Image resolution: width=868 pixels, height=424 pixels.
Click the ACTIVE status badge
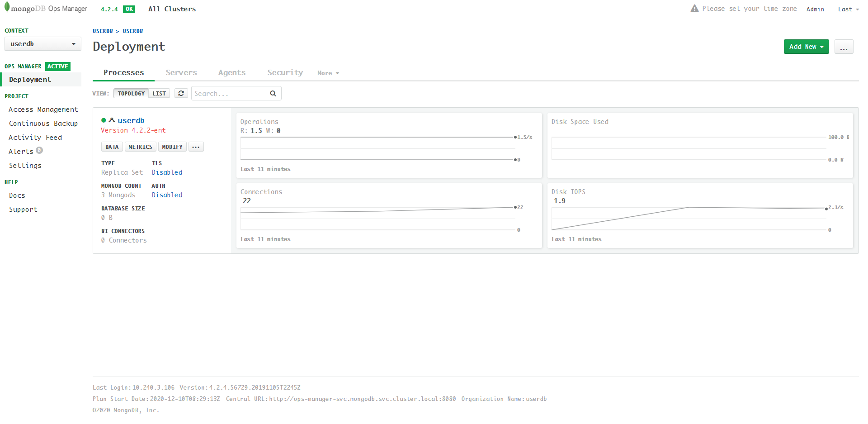58,67
